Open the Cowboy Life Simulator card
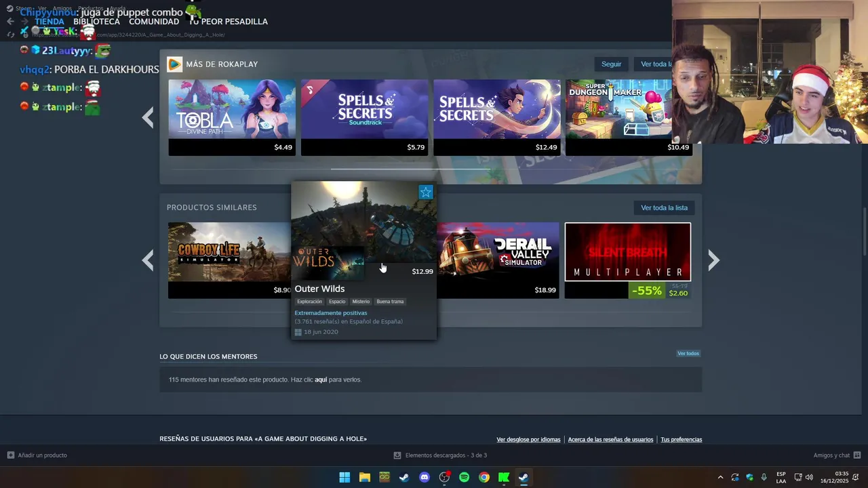 [x=229, y=260]
